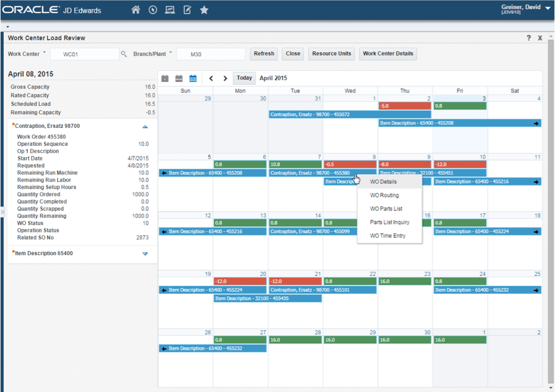Collapse the Contraption, Ersatz 98700 section
This screenshot has height=392, width=555.
[145, 127]
